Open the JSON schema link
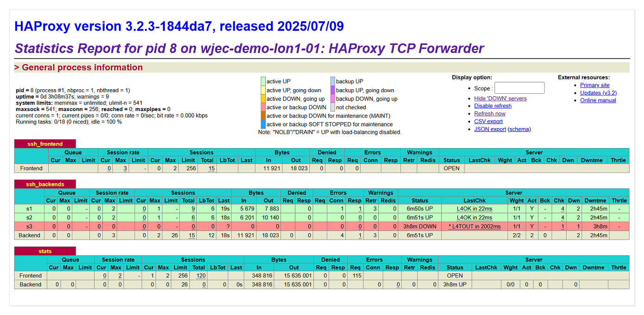This screenshot has width=644, height=315. click(519, 130)
